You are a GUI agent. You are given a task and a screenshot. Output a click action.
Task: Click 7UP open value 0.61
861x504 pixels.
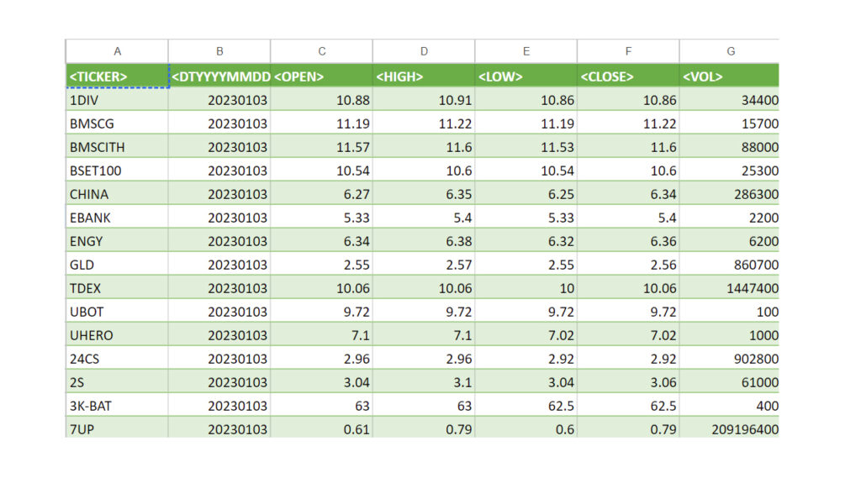tap(321, 428)
